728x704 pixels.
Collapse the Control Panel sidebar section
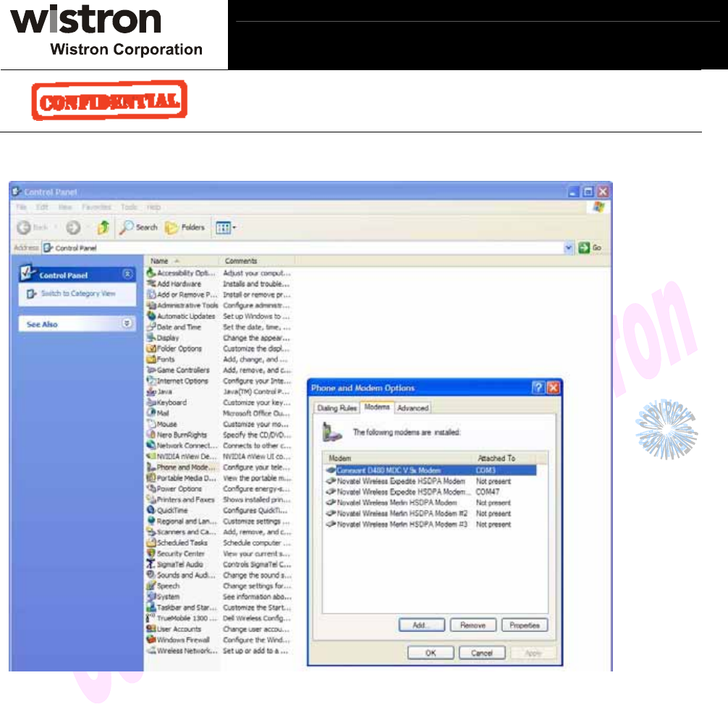click(127, 274)
